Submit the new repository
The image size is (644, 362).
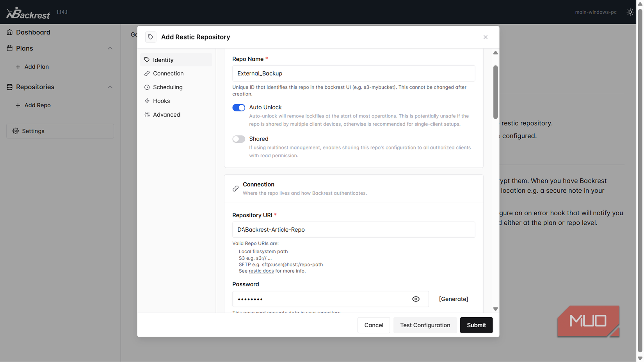pos(476,325)
